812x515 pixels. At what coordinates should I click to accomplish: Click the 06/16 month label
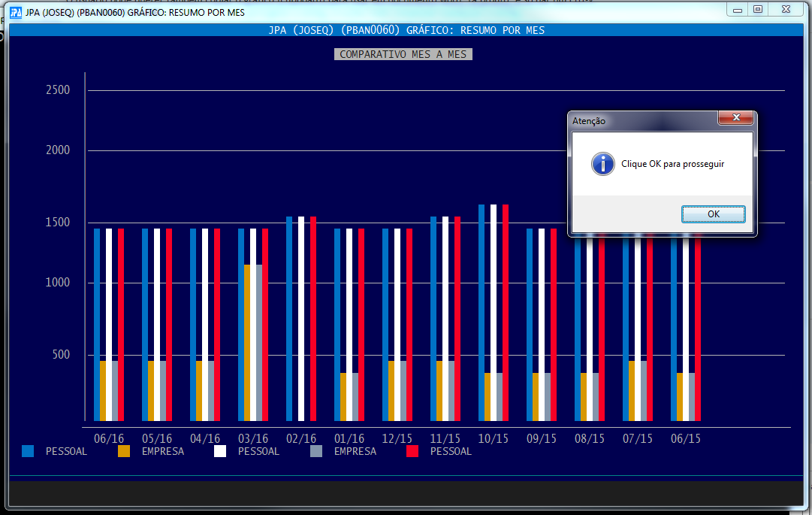[108, 438]
